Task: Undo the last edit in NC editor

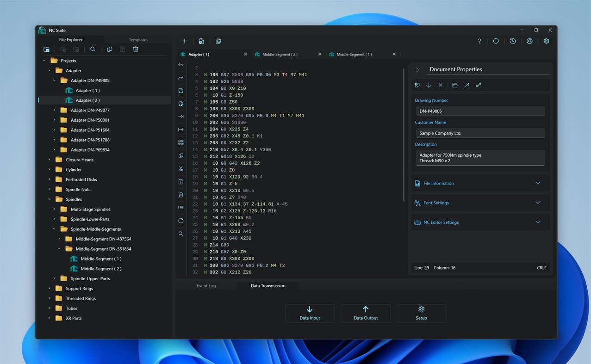Action: point(181,65)
